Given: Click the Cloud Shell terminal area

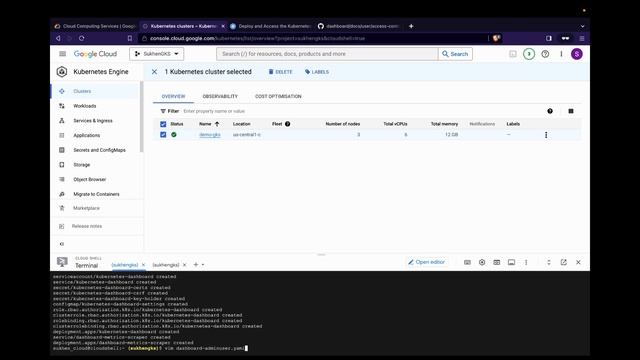Looking at the screenshot, I should 320,313.
